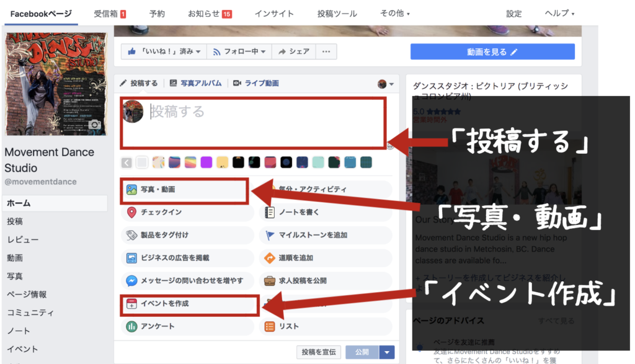Select the solid purple background swatch
Screen dimensions: 635x364
click(x=206, y=162)
